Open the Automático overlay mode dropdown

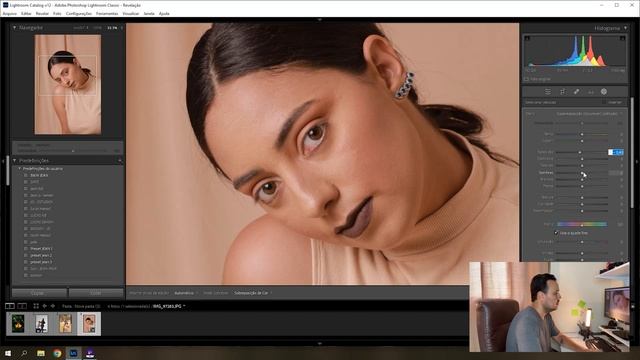pos(186,293)
